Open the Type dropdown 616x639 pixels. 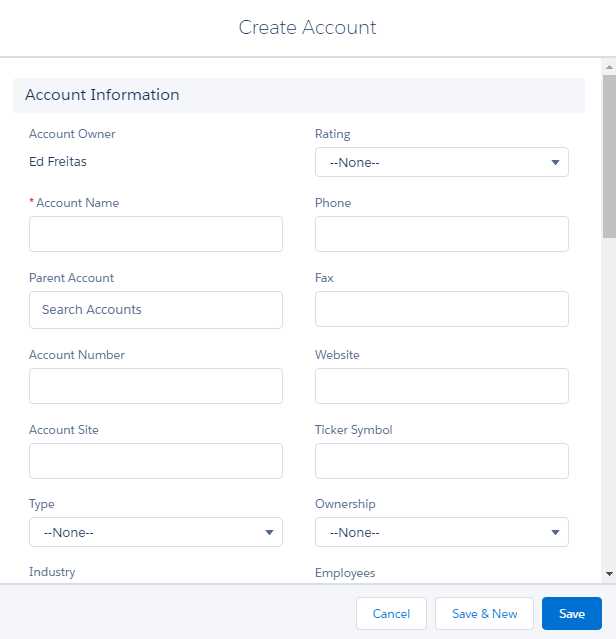[x=156, y=532]
